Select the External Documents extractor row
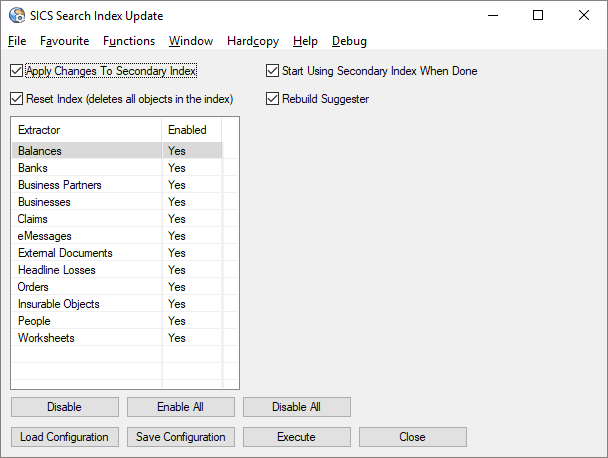The width and height of the screenshot is (608, 458). [x=117, y=253]
